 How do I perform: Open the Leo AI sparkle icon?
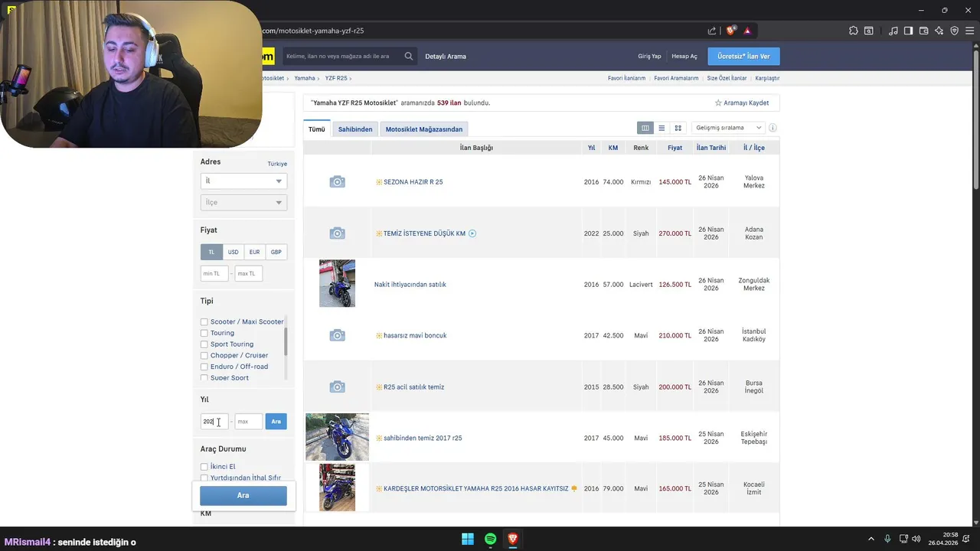(x=939, y=31)
